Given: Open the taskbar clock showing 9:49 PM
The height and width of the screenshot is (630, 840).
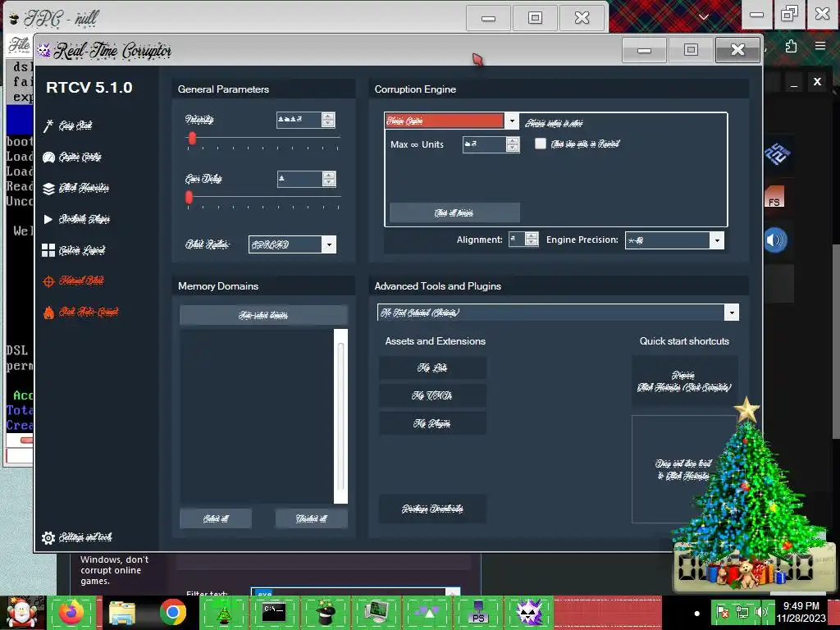Looking at the screenshot, I should tap(801, 612).
